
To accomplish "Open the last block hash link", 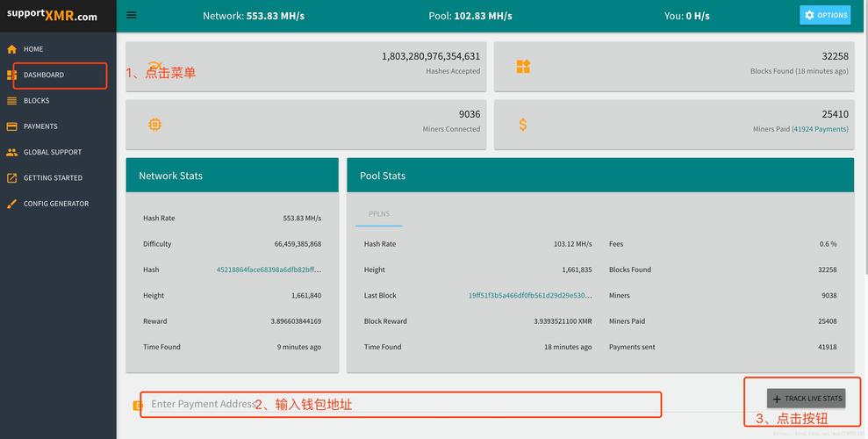I will 529,296.
